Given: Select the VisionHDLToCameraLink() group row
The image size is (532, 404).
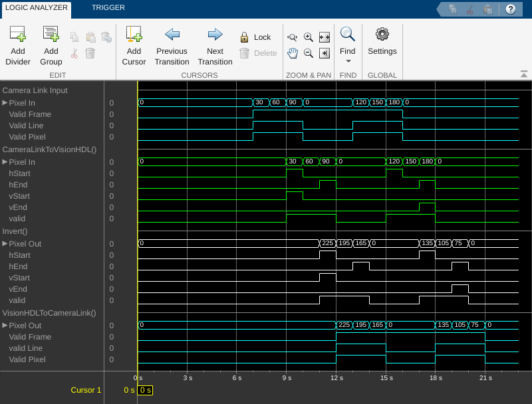Looking at the screenshot, I should [49, 312].
